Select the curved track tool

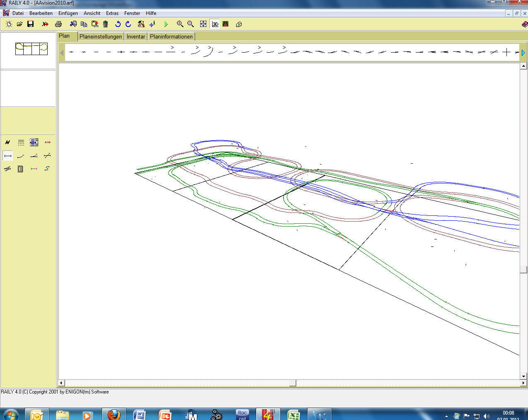pyautogui.click(x=21, y=156)
